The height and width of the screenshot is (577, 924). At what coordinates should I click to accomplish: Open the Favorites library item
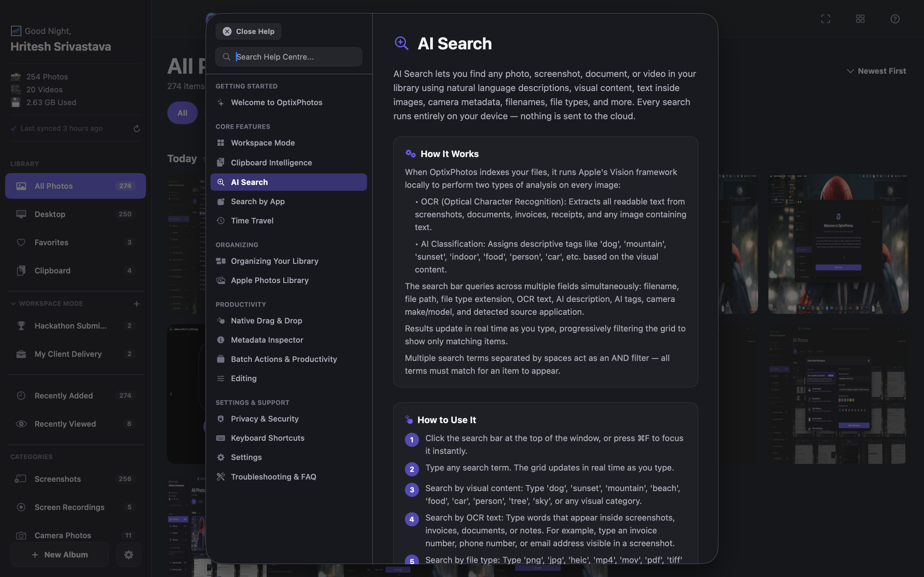click(x=76, y=242)
